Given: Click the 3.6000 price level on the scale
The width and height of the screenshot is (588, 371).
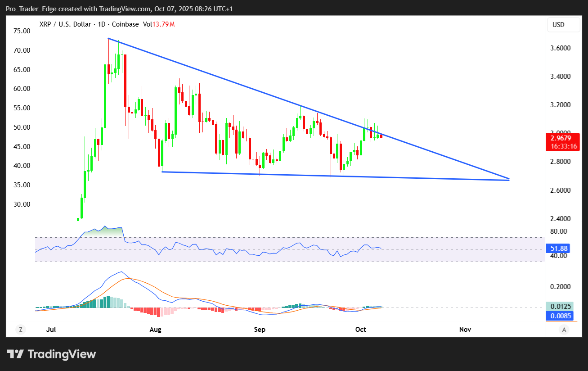Looking at the screenshot, I should click(561, 48).
